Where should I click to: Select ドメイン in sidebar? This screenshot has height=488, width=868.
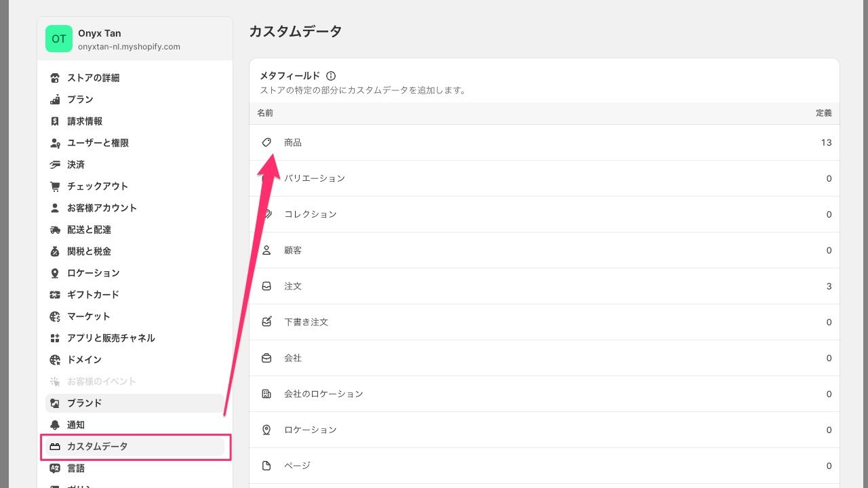(x=135, y=360)
